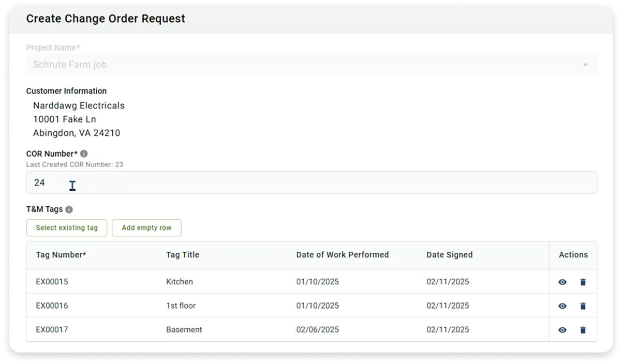
Task: Click the Date Signed column header
Action: click(x=449, y=255)
